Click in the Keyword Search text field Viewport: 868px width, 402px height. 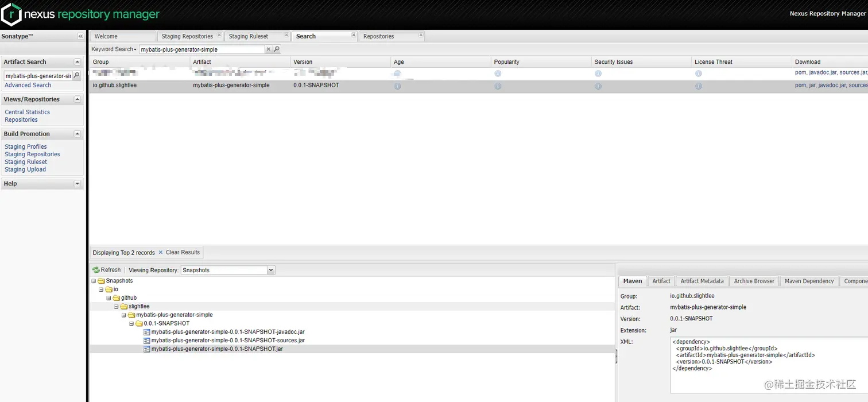pyautogui.click(x=201, y=49)
